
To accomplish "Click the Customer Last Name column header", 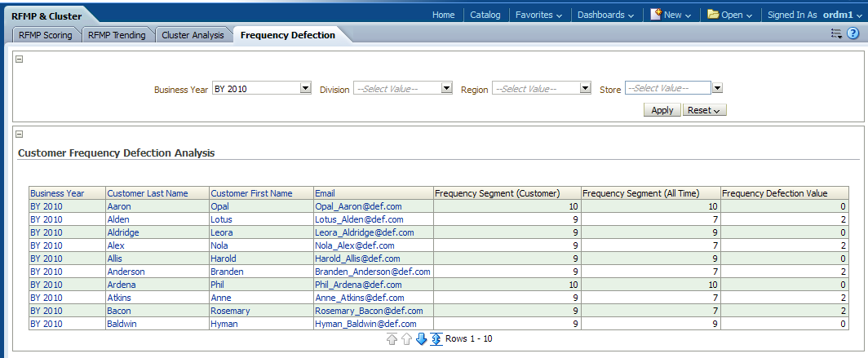I will 148,193.
